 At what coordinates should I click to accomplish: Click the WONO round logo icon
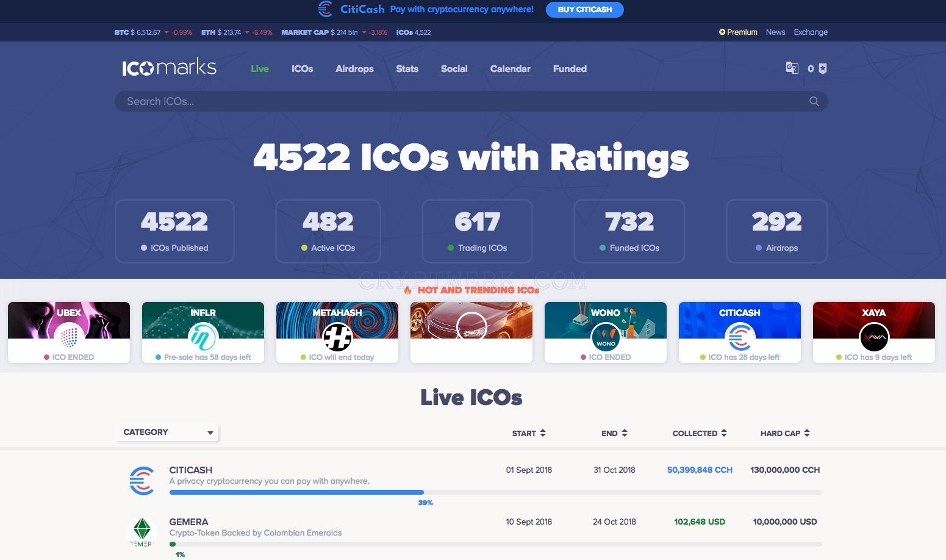606,336
